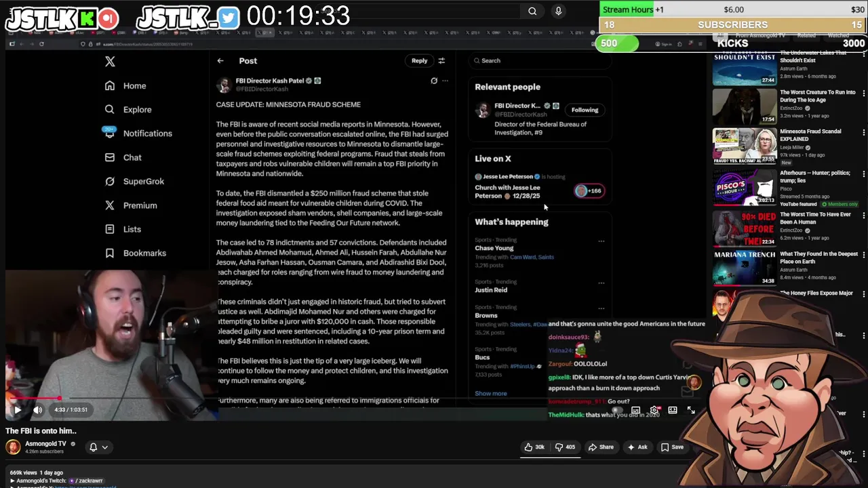Open Worst Creature Ice Age video thumbnail

pyautogui.click(x=745, y=106)
